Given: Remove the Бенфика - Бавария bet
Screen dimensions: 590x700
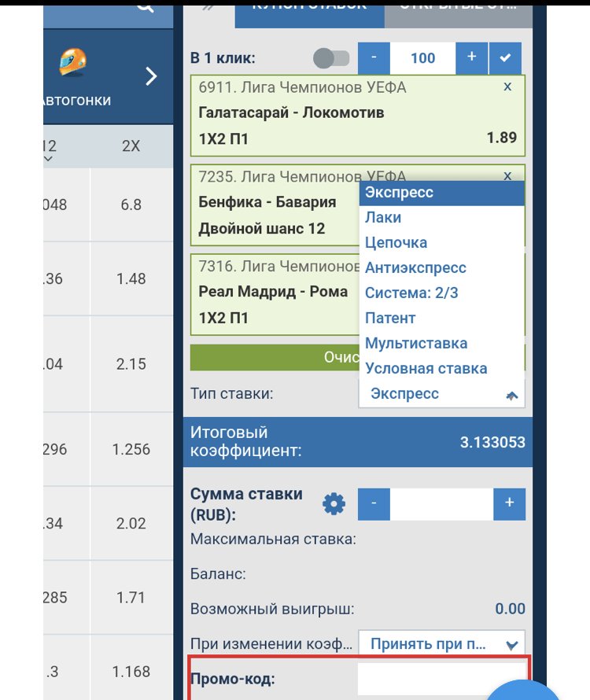Looking at the screenshot, I should (x=507, y=175).
